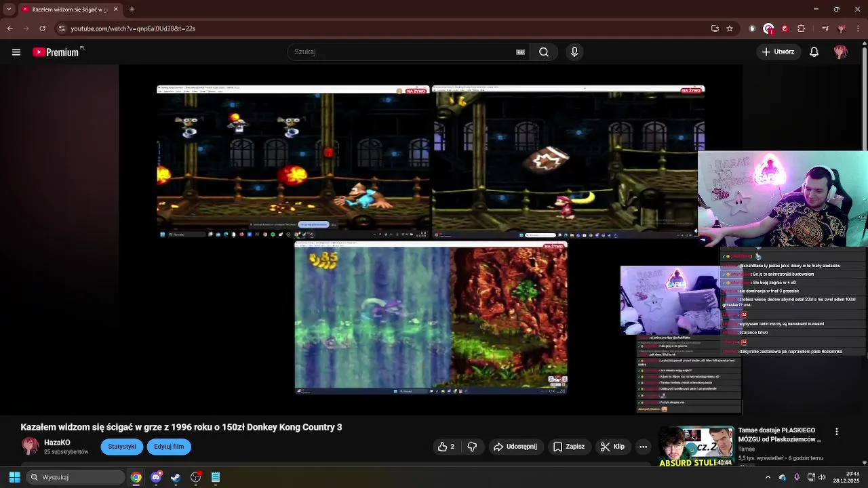Go back in the browser
The height and width of the screenshot is (488, 868).
tap(9, 28)
